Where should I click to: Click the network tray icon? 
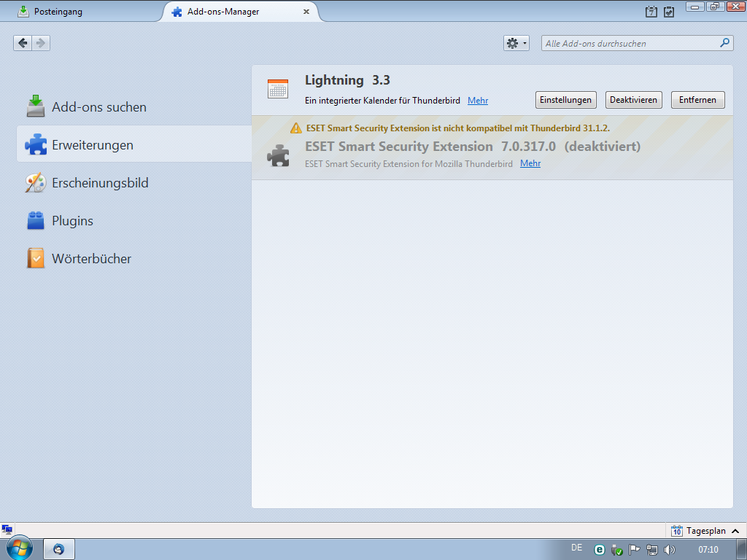click(651, 550)
